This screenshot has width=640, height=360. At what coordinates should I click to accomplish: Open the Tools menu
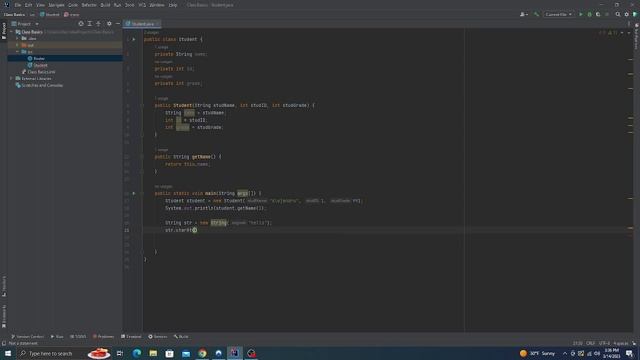(129, 5)
